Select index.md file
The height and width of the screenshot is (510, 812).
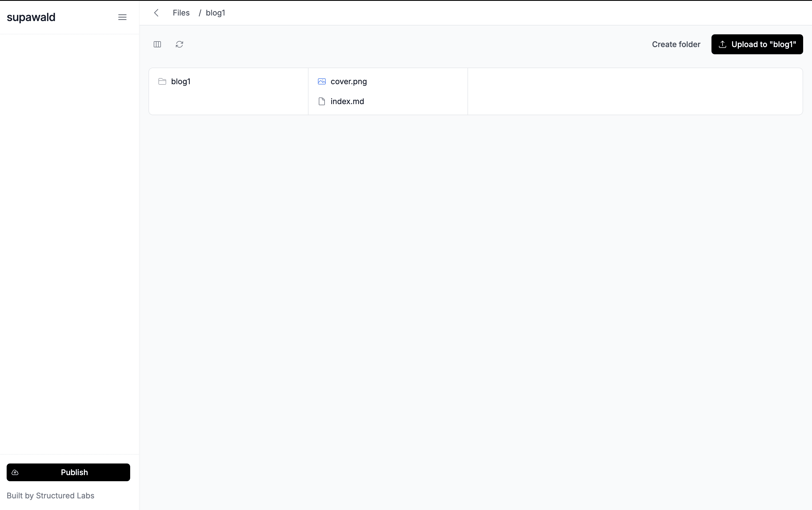click(x=347, y=101)
